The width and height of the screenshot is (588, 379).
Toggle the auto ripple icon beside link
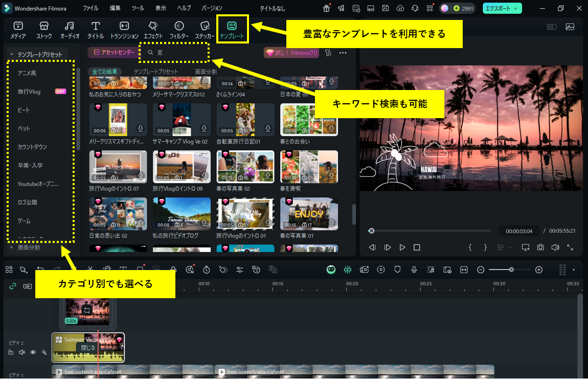(x=27, y=286)
